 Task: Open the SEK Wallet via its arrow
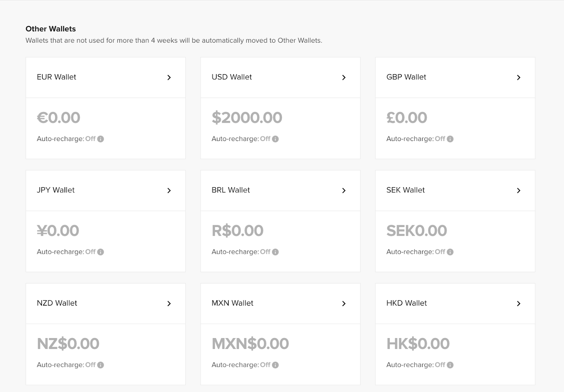[x=519, y=190]
